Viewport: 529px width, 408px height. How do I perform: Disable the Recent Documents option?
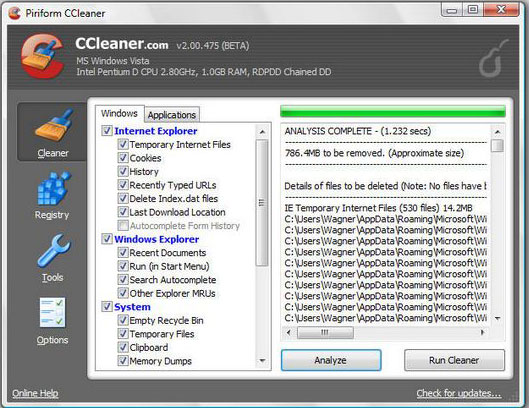coord(123,252)
